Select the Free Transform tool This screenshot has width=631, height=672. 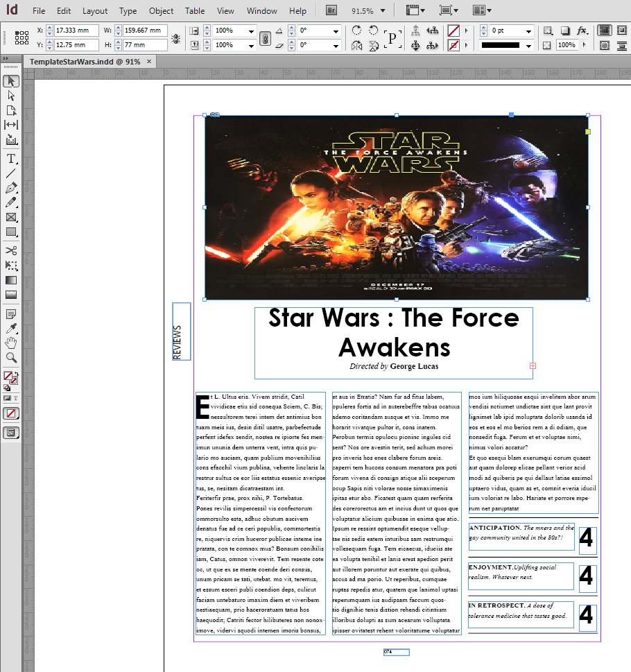[11, 266]
